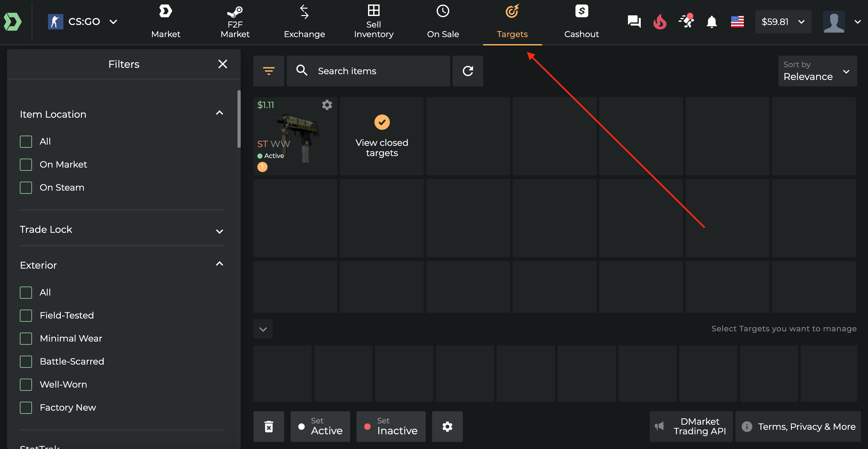Check Item Location All checkbox
The image size is (868, 449).
point(26,142)
